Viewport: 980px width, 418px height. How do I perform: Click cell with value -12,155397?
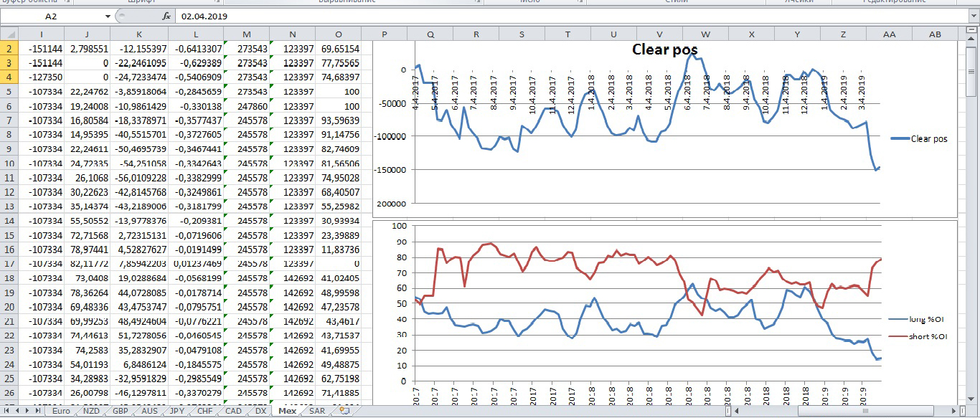pos(139,49)
